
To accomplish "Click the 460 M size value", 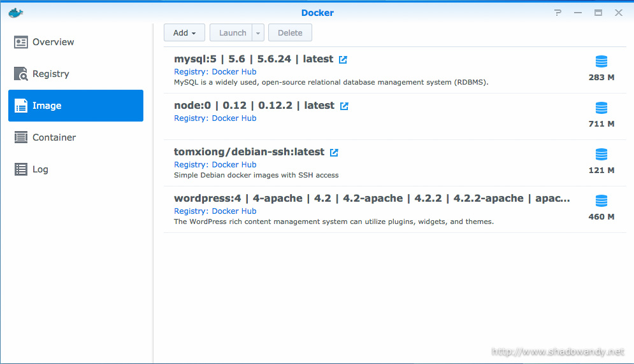I will pyautogui.click(x=602, y=217).
